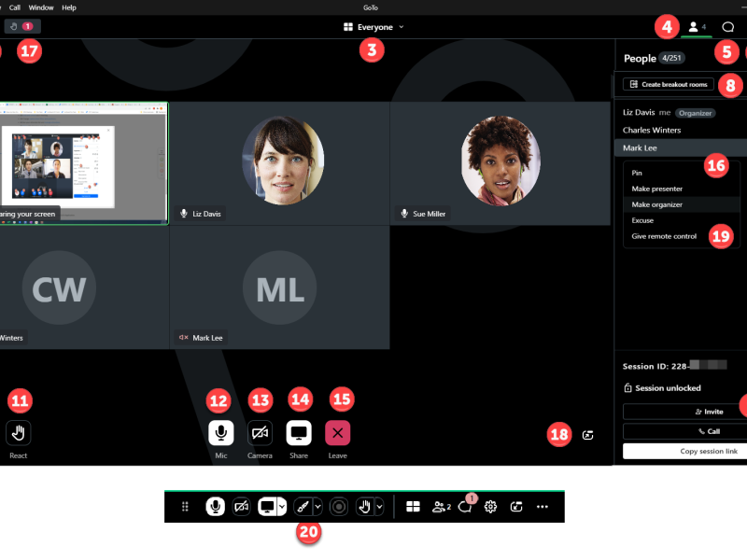Screen dimensions: 747x560
Task: Click the pop-out mini view icon
Action: [588, 435]
